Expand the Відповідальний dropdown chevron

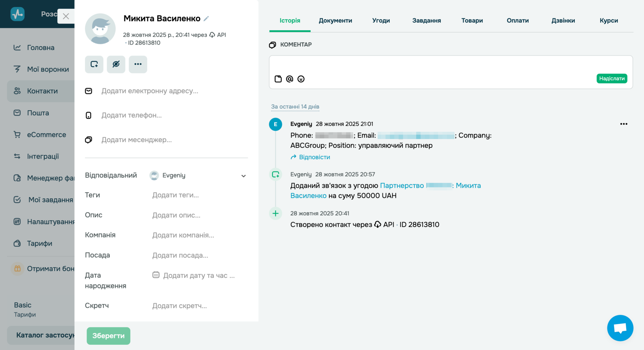(x=244, y=176)
